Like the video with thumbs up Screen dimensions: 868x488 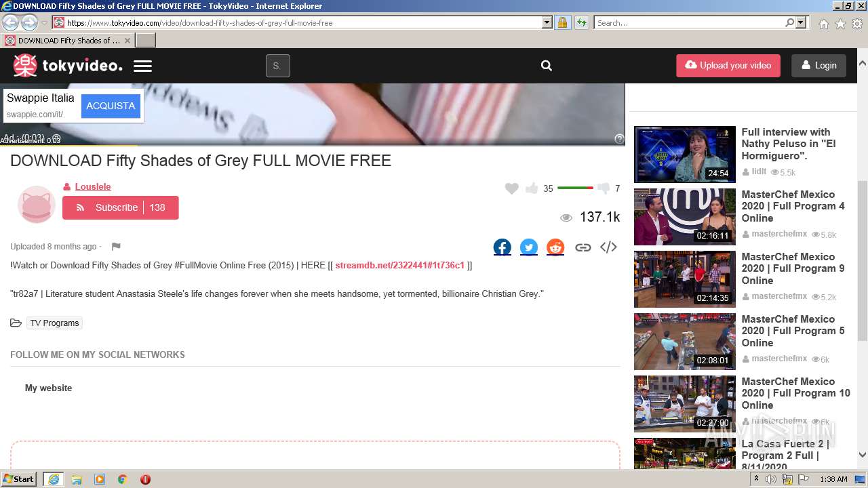pos(532,188)
